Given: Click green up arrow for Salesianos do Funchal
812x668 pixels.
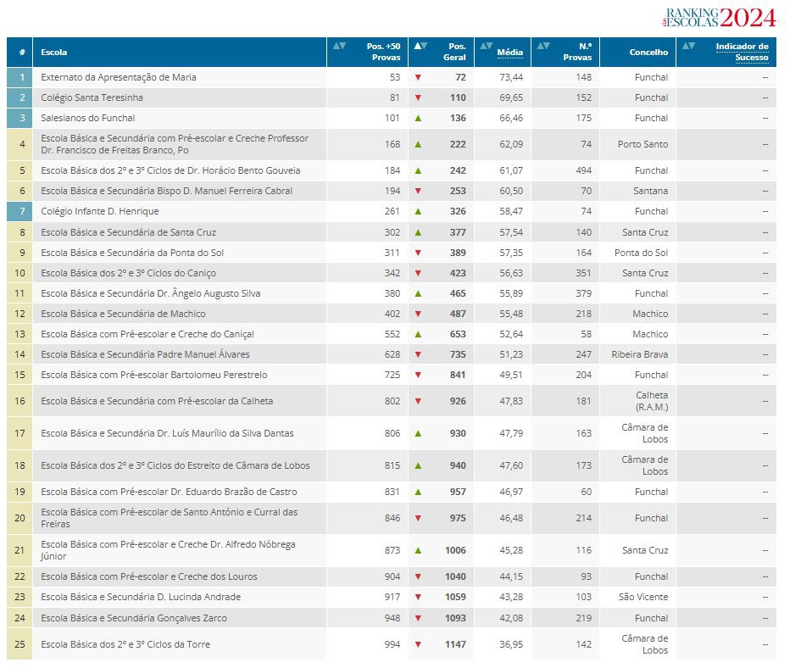Looking at the screenshot, I should point(418,118).
